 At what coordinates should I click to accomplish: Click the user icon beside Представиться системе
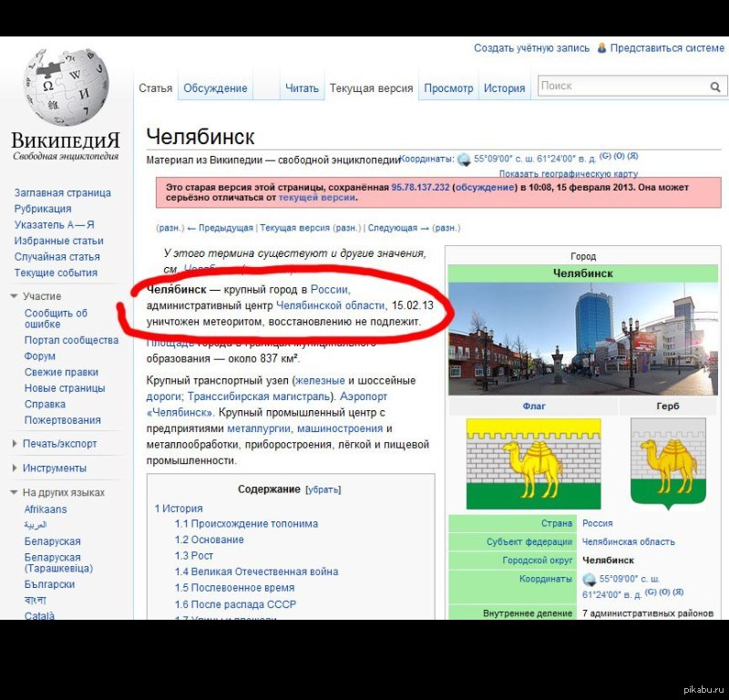pyautogui.click(x=601, y=48)
